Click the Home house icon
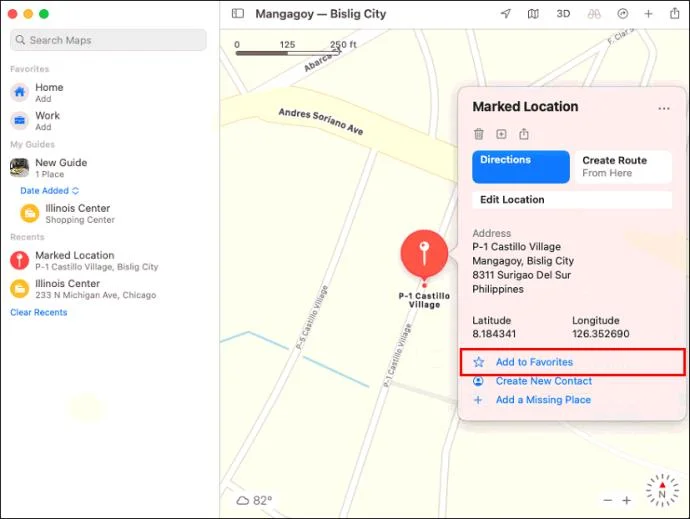Image resolution: width=690 pixels, height=519 pixels. pyautogui.click(x=19, y=92)
